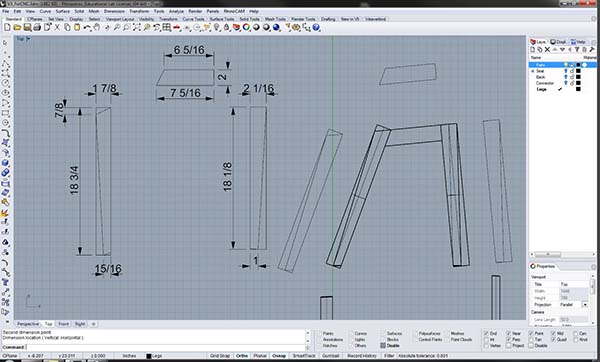Toggle Quad object snap checkbox
Image resolution: width=600 pixels, height=362 pixels.
click(x=553, y=339)
